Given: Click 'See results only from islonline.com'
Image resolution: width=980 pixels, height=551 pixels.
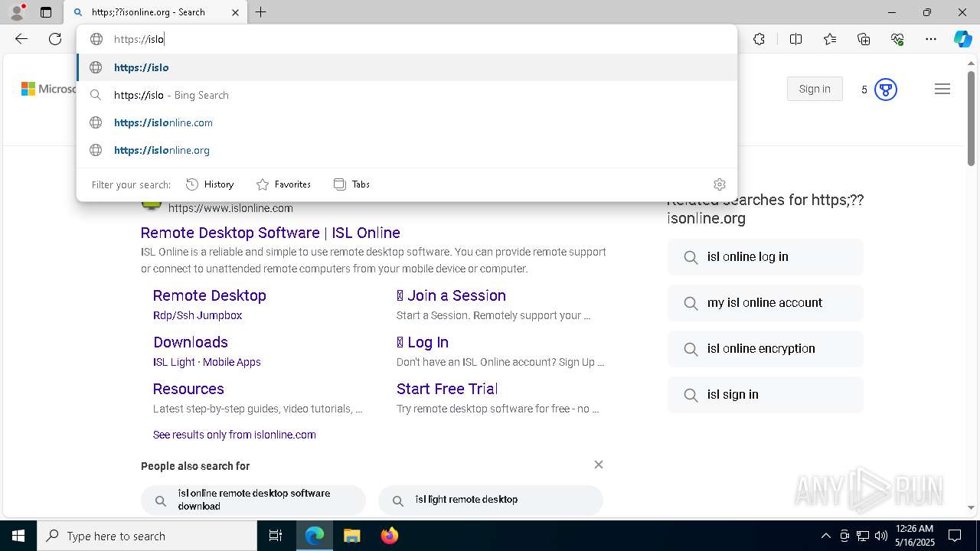Looking at the screenshot, I should tap(234, 435).
